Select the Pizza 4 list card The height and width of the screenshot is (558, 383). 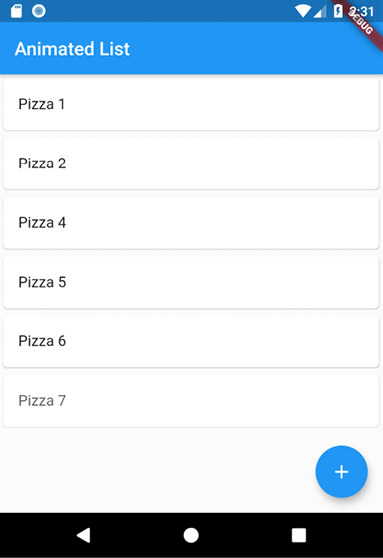pos(191,223)
